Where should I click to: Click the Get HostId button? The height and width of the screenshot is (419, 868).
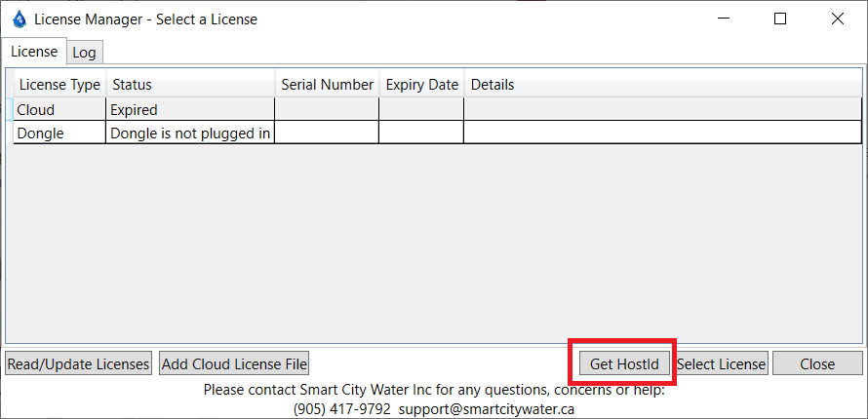[624, 364]
